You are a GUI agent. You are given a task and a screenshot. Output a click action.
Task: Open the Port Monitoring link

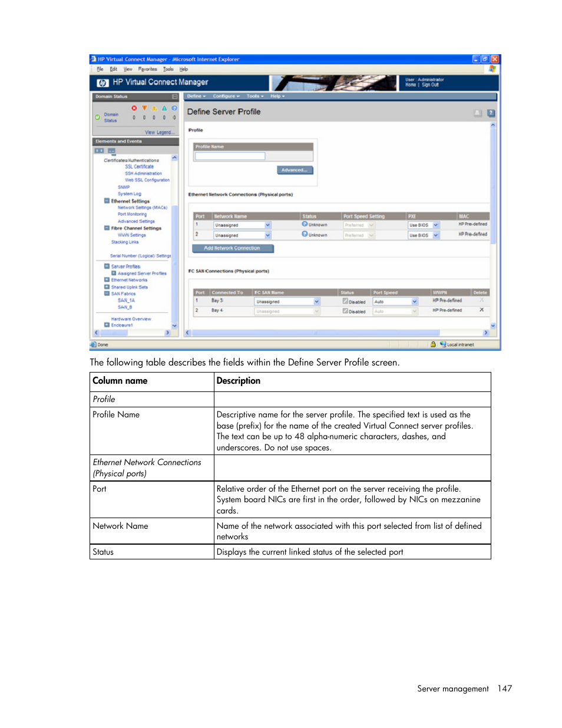[x=132, y=215]
